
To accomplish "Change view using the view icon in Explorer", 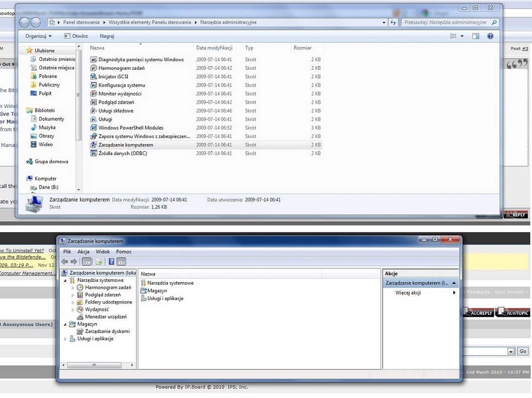I will click(x=453, y=36).
